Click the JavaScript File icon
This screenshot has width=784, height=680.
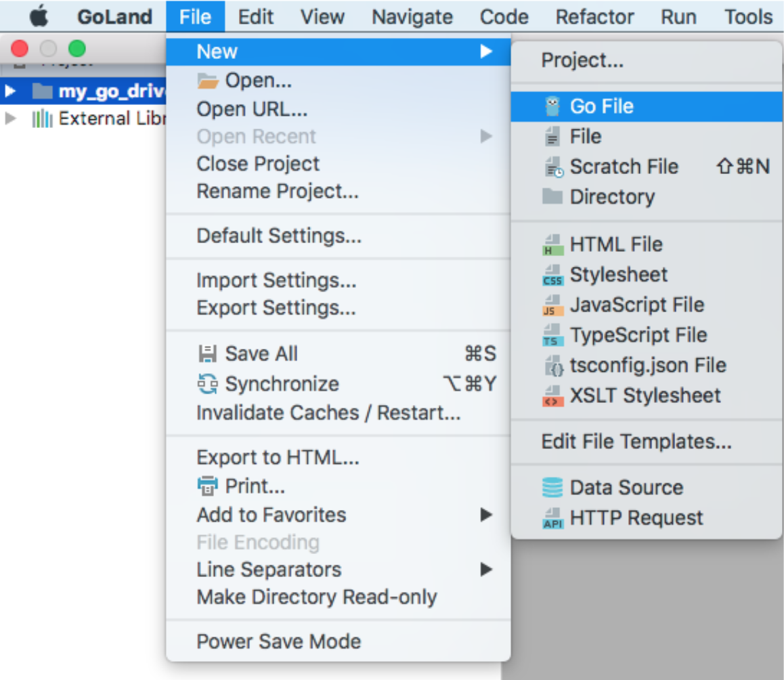pyautogui.click(x=552, y=305)
